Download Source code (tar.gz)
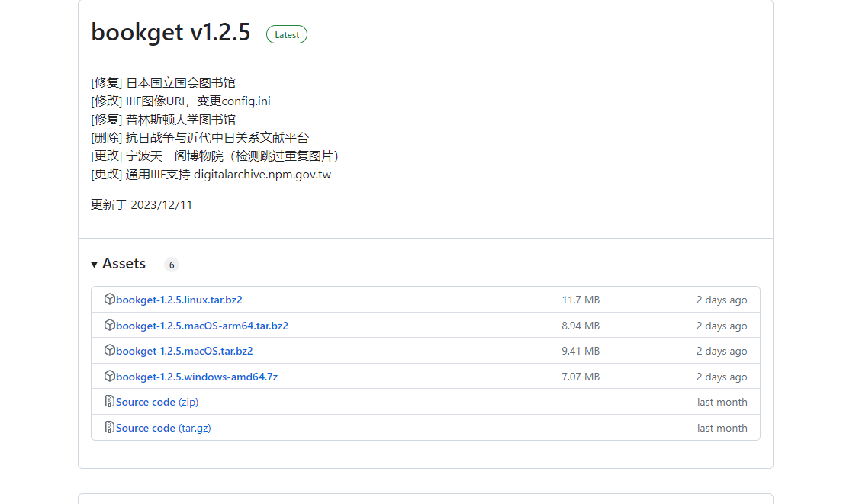This screenshot has width=859, height=504. pos(162,428)
